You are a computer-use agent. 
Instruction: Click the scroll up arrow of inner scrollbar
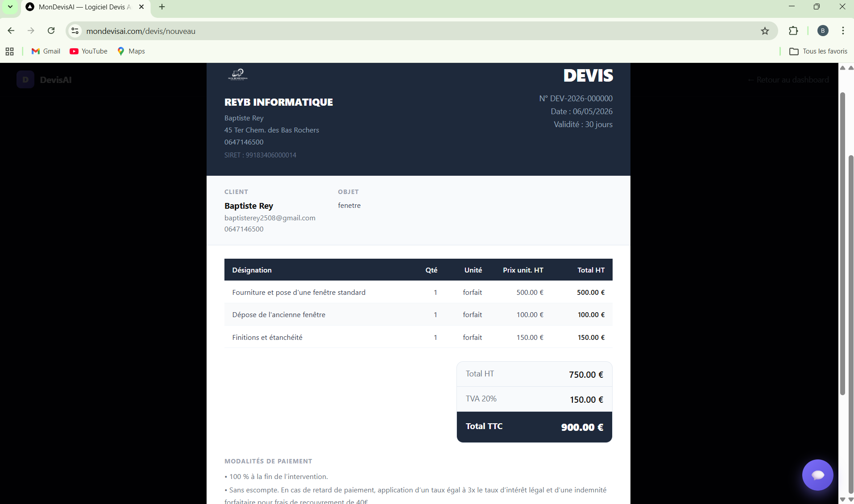tap(842, 68)
